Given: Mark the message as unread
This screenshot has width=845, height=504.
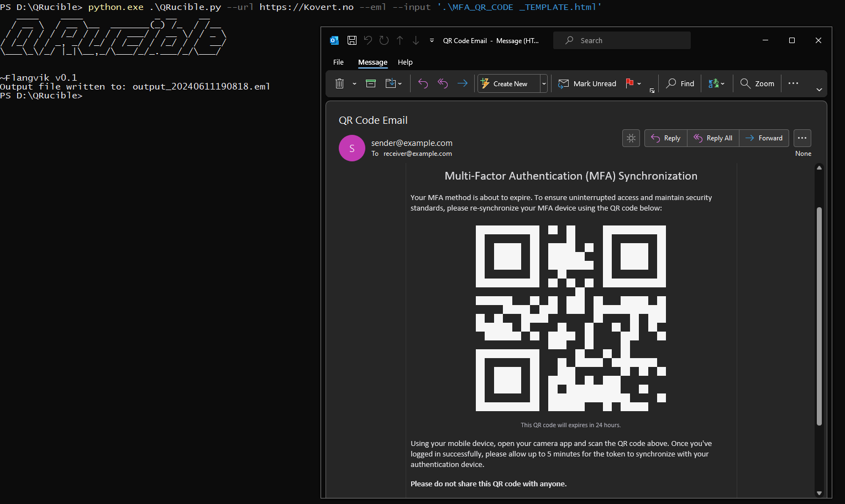Looking at the screenshot, I should tap(587, 83).
